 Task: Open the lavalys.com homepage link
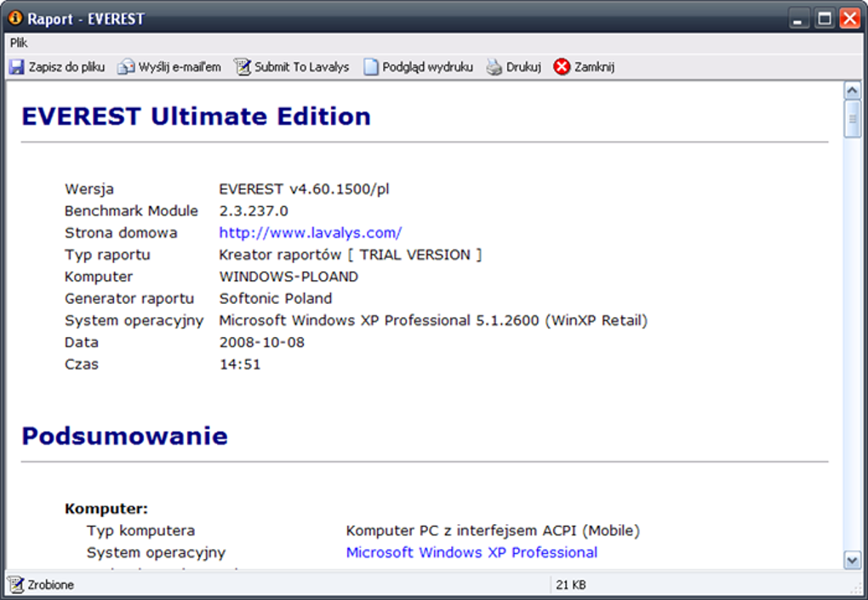309,232
